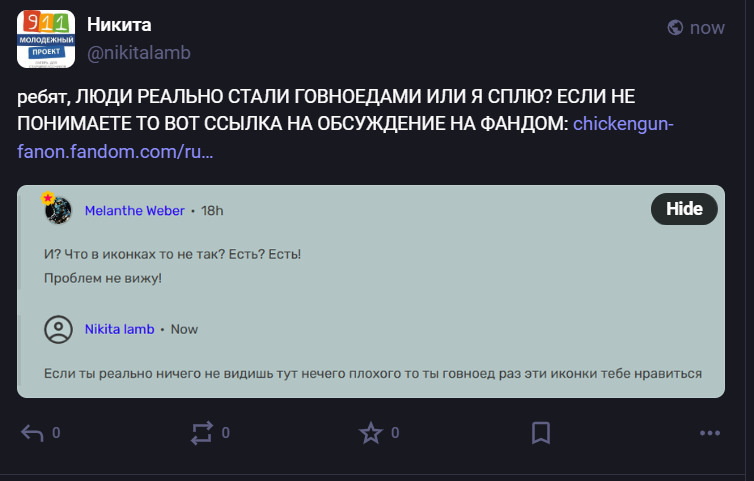This screenshot has height=481, width=754.
Task: Click the @nikitalamb handle
Action: pos(138,52)
